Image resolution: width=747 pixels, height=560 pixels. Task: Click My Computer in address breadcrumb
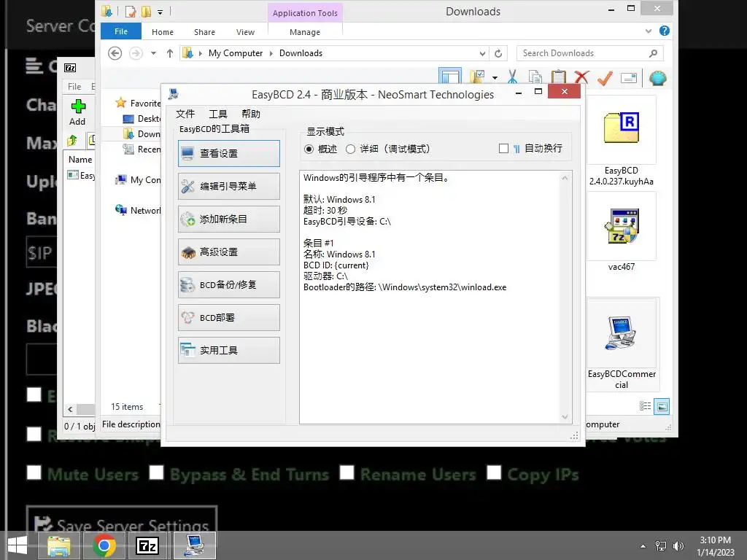(236, 53)
